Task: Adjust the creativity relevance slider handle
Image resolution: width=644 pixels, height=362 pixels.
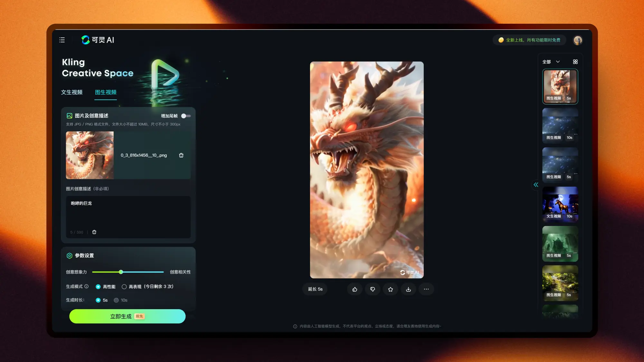Action: pyautogui.click(x=121, y=272)
